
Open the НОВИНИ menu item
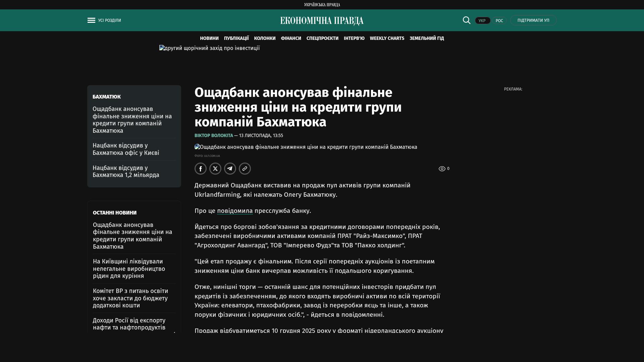click(x=209, y=38)
